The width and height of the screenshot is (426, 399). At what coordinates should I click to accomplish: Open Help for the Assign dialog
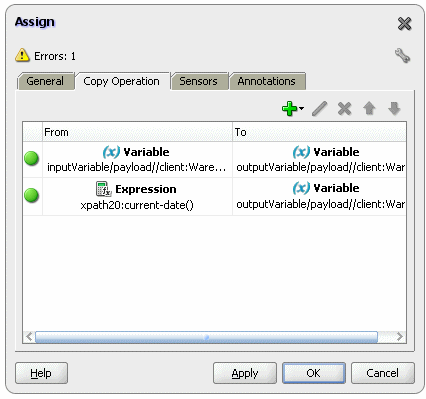41,373
